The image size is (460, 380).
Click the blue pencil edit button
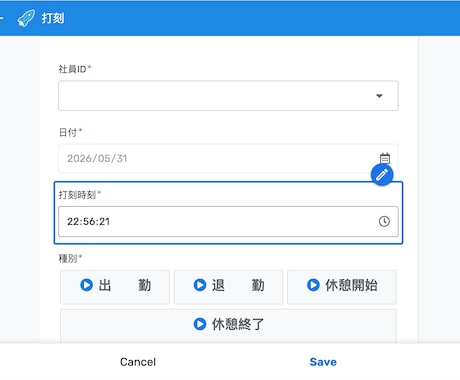point(382,175)
